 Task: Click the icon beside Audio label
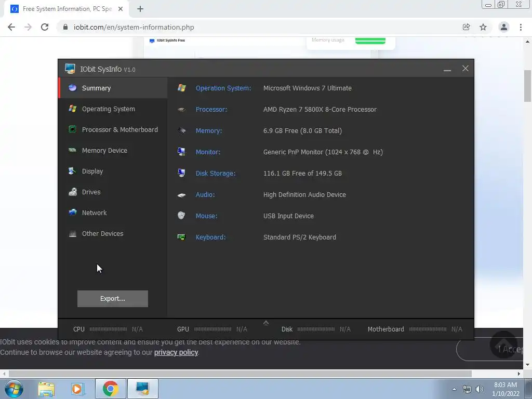(181, 195)
